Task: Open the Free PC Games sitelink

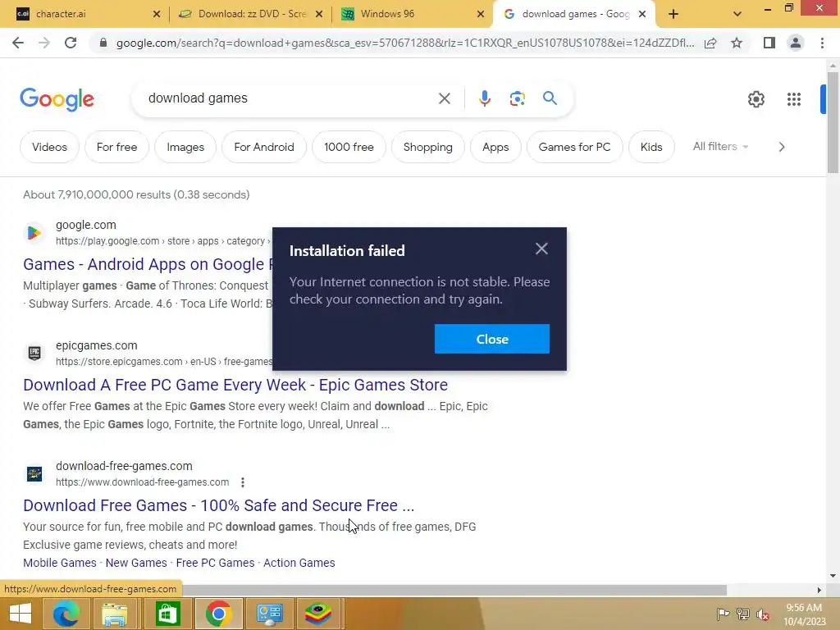Action: point(216,563)
